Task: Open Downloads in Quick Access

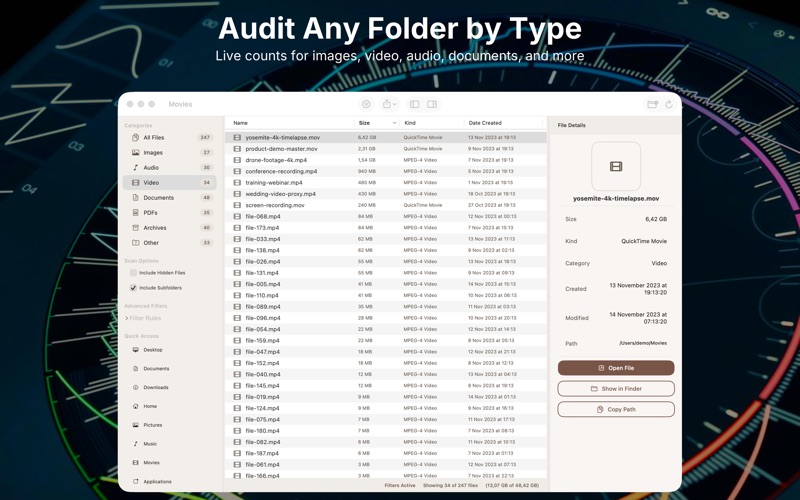Action: pyautogui.click(x=156, y=387)
